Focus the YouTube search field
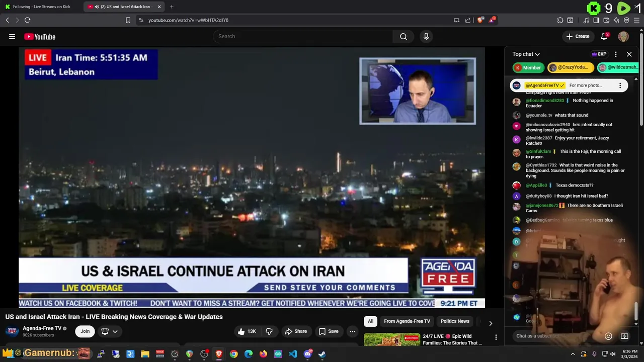 tap(303, 36)
